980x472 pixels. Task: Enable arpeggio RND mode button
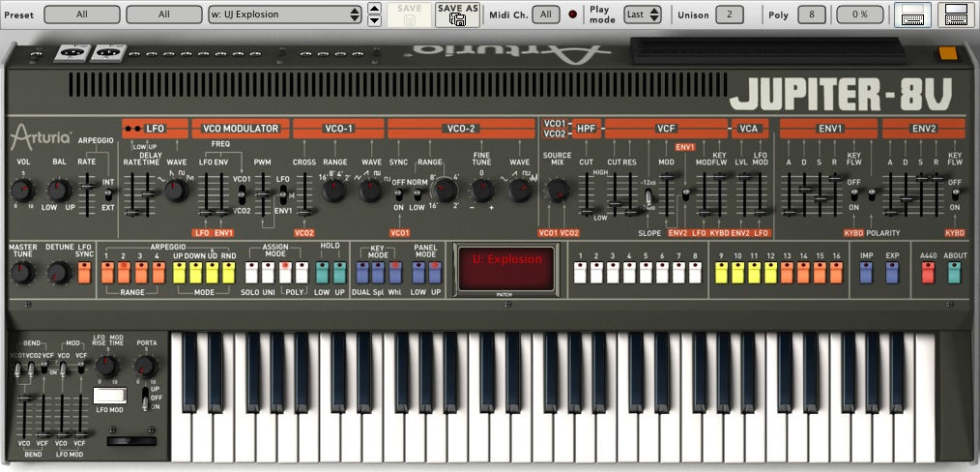tap(229, 273)
